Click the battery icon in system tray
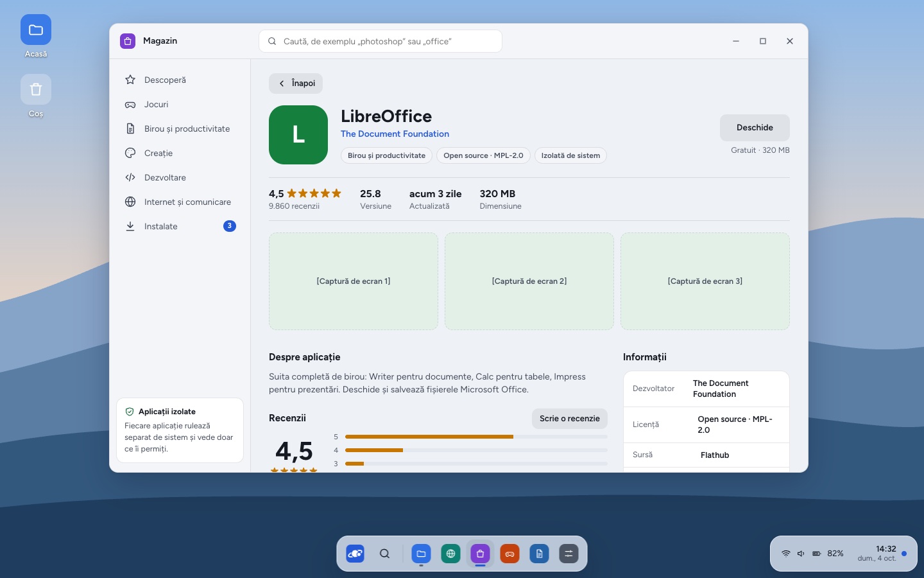Viewport: 924px width, 578px height. point(816,554)
